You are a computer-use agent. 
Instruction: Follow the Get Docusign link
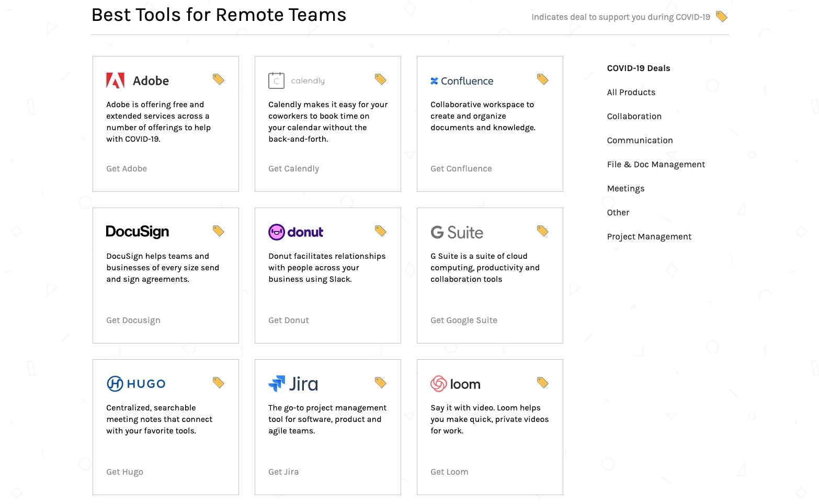click(x=133, y=320)
